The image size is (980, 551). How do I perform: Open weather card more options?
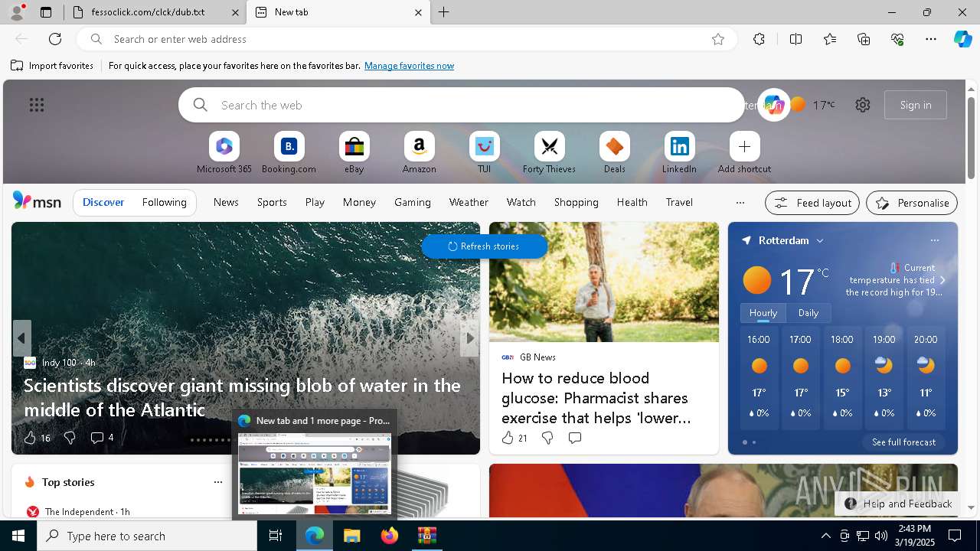click(x=934, y=240)
